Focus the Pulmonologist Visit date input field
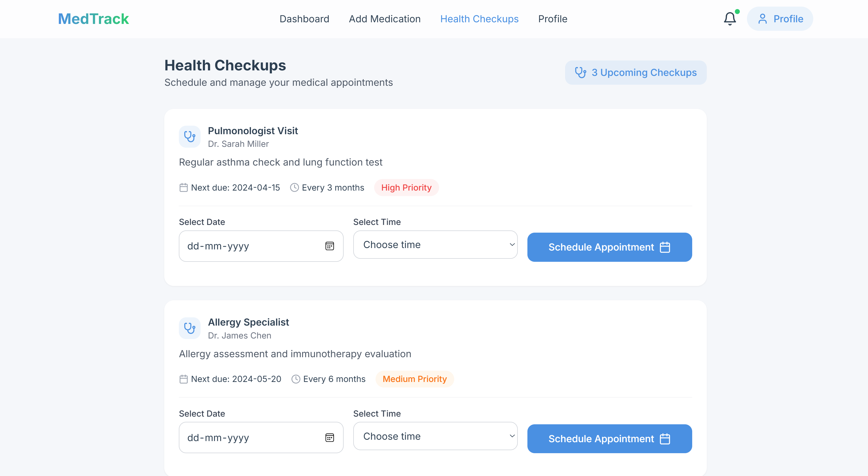The image size is (868, 476). coord(261,246)
